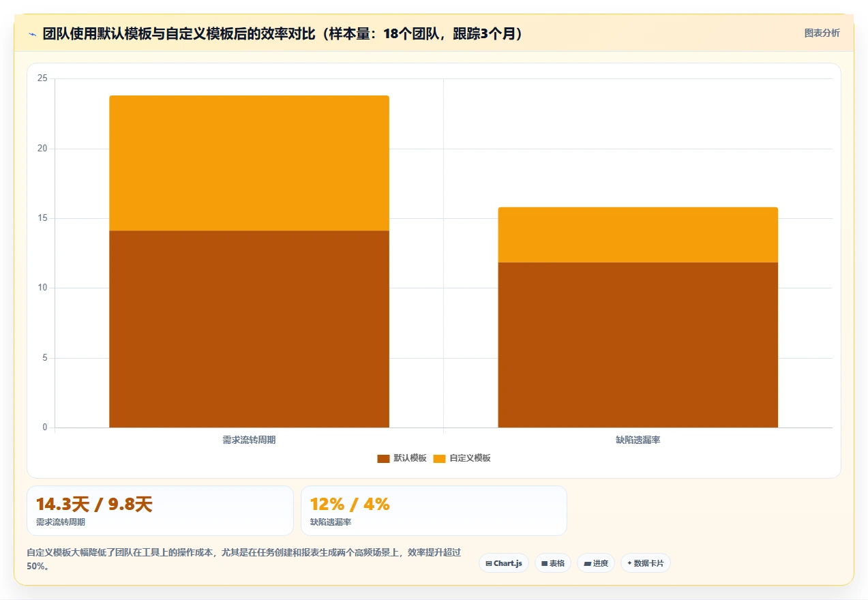Screen dimensions: 868x600
Task: Click the 图表分析 label in header
Action: click(822, 33)
